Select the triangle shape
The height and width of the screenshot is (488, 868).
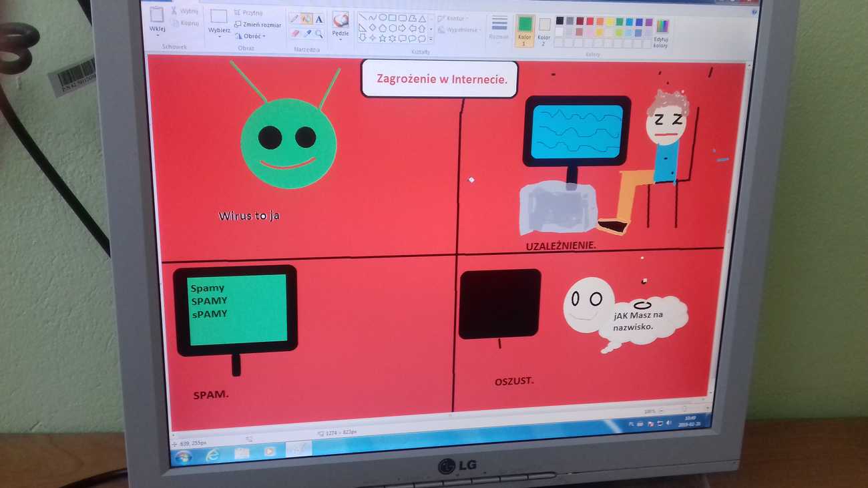(422, 19)
